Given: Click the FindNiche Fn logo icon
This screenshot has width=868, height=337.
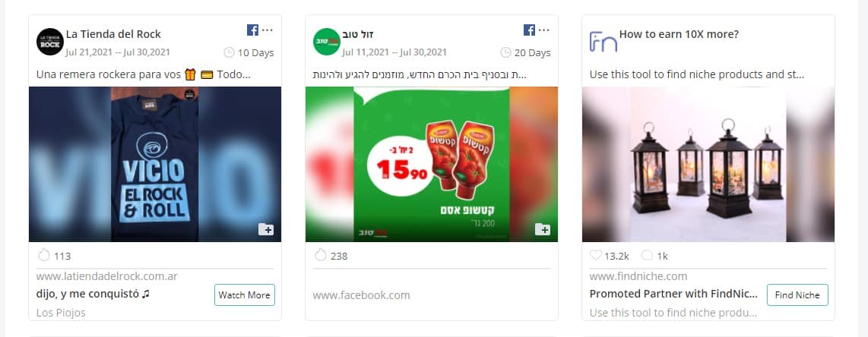Looking at the screenshot, I should coord(603,42).
